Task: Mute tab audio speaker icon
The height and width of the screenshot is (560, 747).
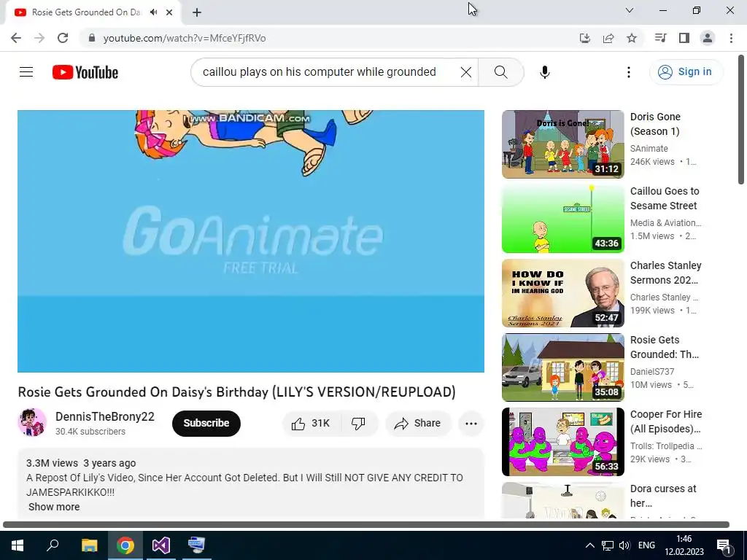Action: pyautogui.click(x=153, y=12)
